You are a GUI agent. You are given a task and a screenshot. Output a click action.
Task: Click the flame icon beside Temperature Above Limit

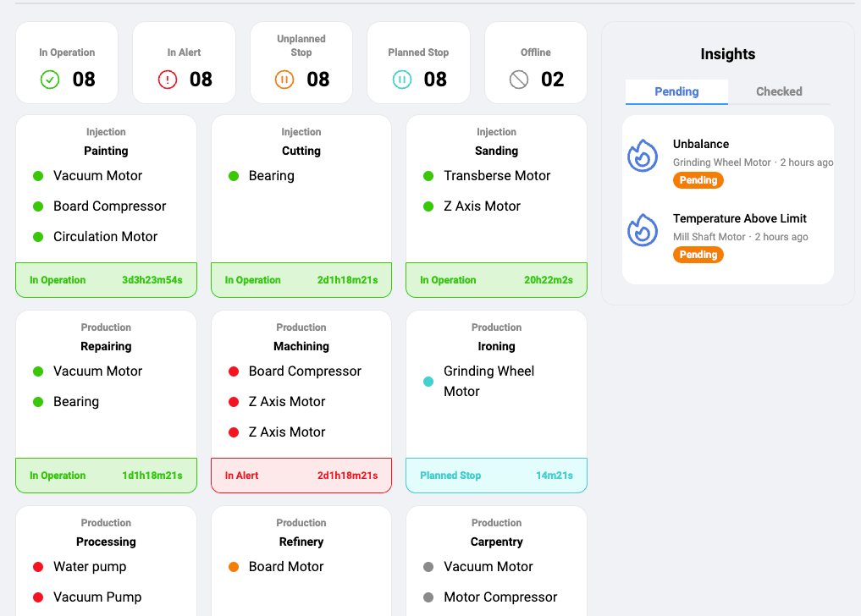643,230
